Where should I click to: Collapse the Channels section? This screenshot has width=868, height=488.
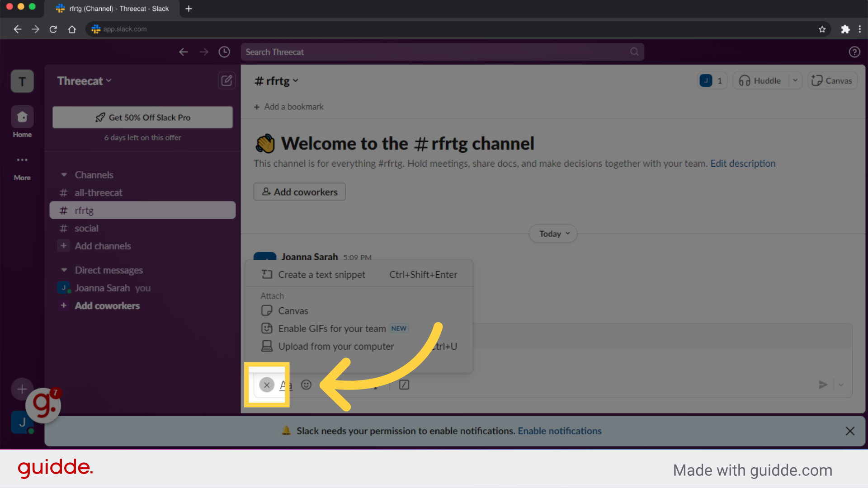(x=64, y=175)
